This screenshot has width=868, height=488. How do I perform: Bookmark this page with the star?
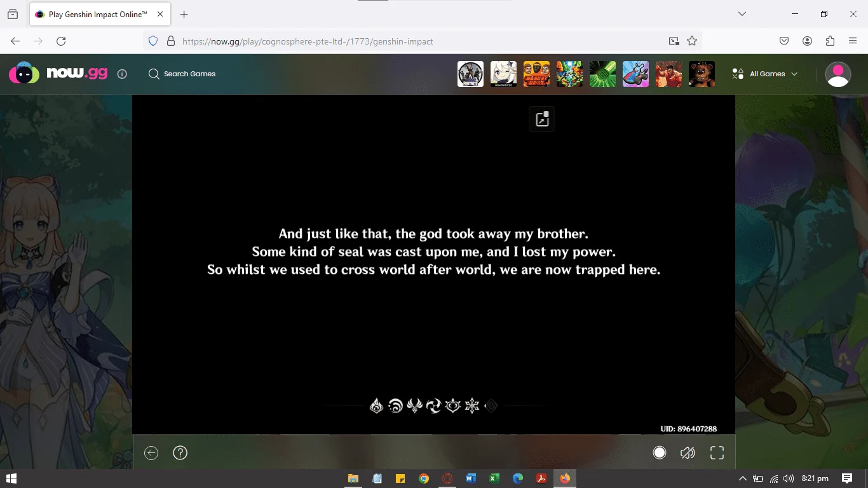pyautogui.click(x=692, y=41)
